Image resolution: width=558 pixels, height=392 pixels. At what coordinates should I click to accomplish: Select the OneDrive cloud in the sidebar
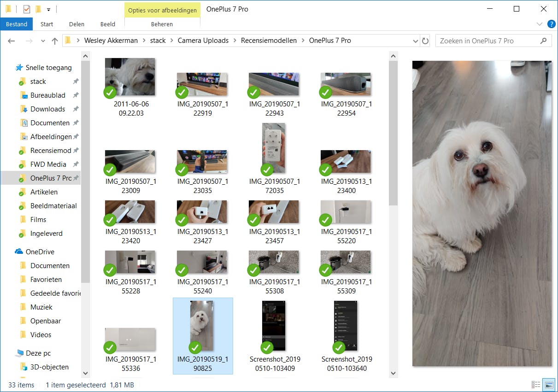pos(40,252)
